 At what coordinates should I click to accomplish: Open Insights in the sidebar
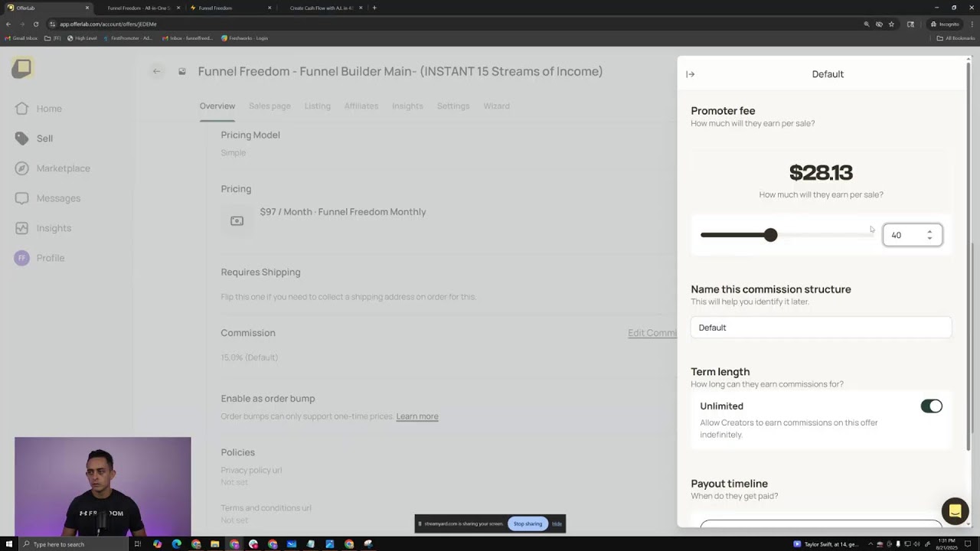pyautogui.click(x=43, y=228)
